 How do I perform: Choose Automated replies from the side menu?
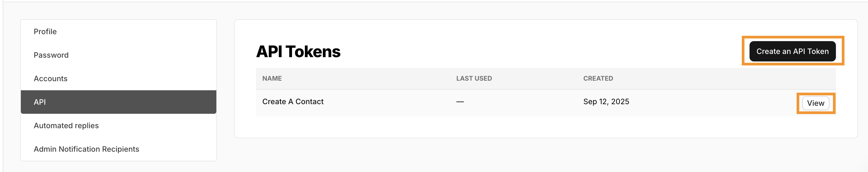click(66, 126)
